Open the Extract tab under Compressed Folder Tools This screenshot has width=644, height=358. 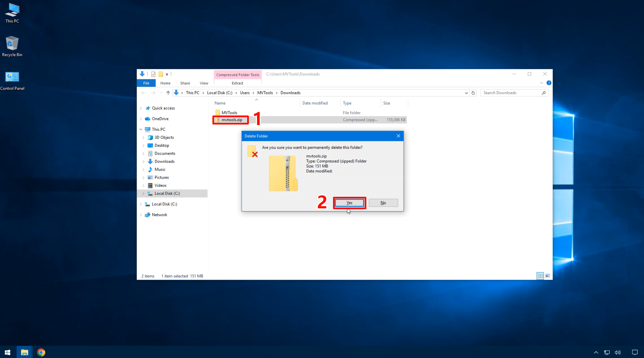(237, 83)
